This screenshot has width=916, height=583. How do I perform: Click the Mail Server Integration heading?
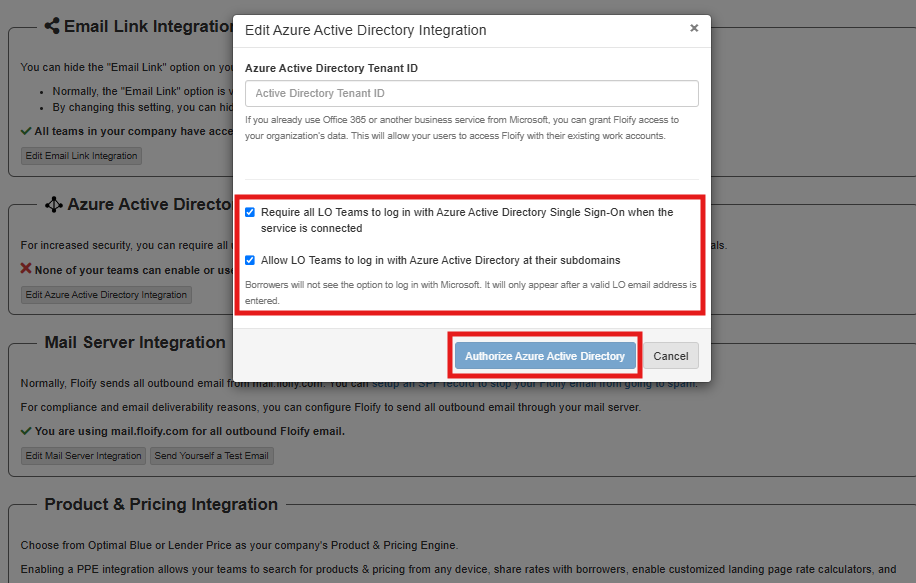point(135,343)
